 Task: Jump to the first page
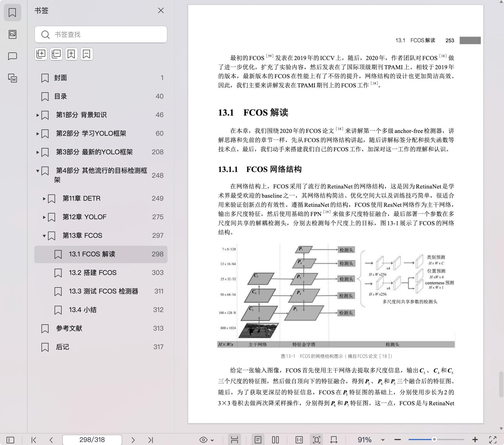click(34, 440)
